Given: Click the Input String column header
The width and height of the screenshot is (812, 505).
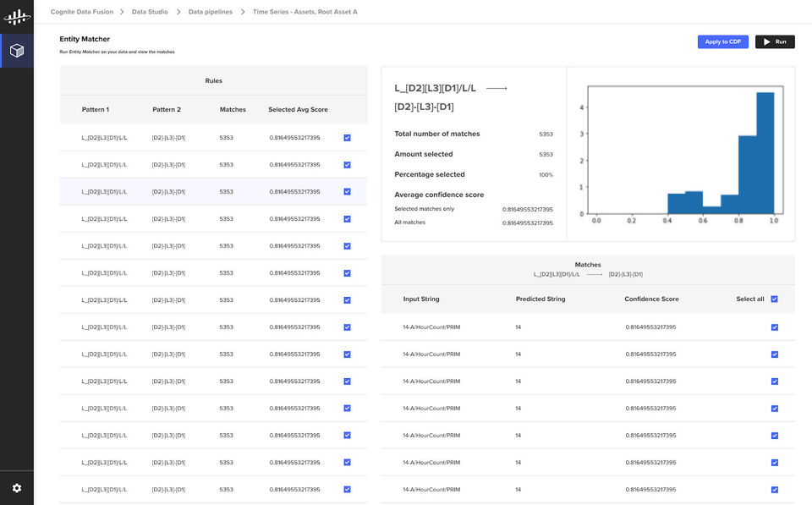Looking at the screenshot, I should (x=421, y=299).
